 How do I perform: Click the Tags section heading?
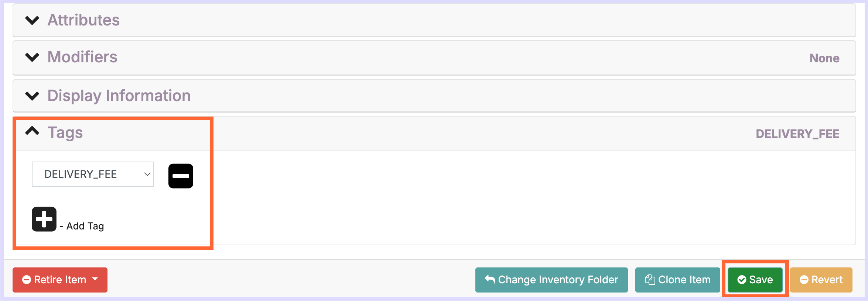65,133
